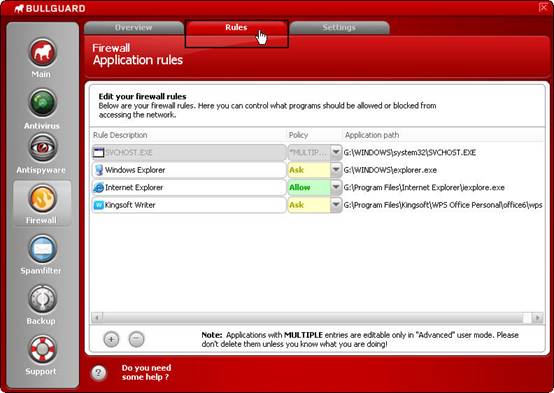Click the Kingsoft WPS Office path
This screenshot has width=554, height=393.
click(x=443, y=205)
